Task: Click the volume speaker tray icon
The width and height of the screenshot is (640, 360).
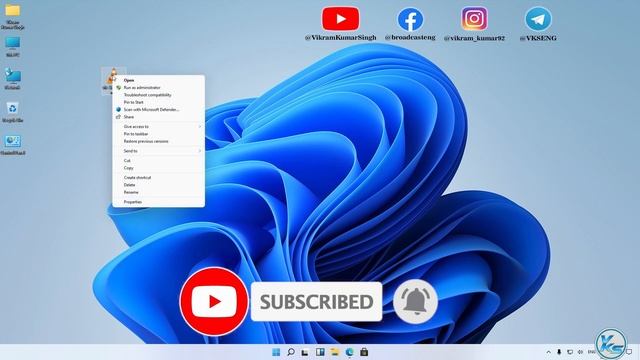Action: (x=580, y=352)
